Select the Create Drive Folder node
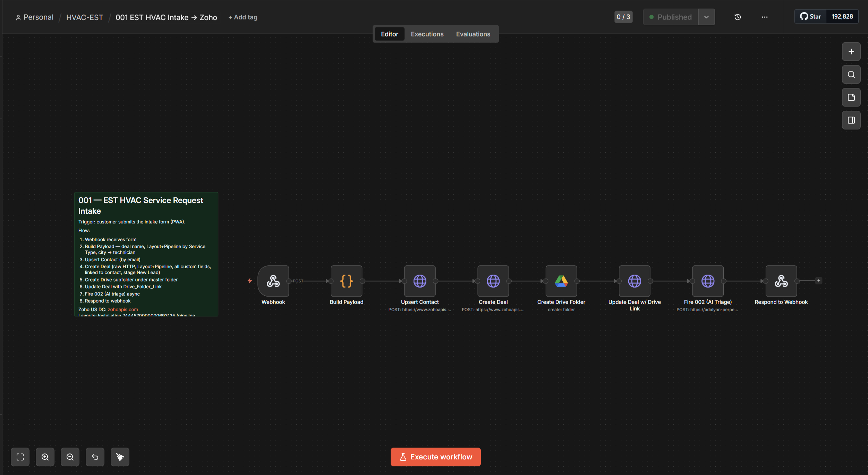 coord(561,281)
